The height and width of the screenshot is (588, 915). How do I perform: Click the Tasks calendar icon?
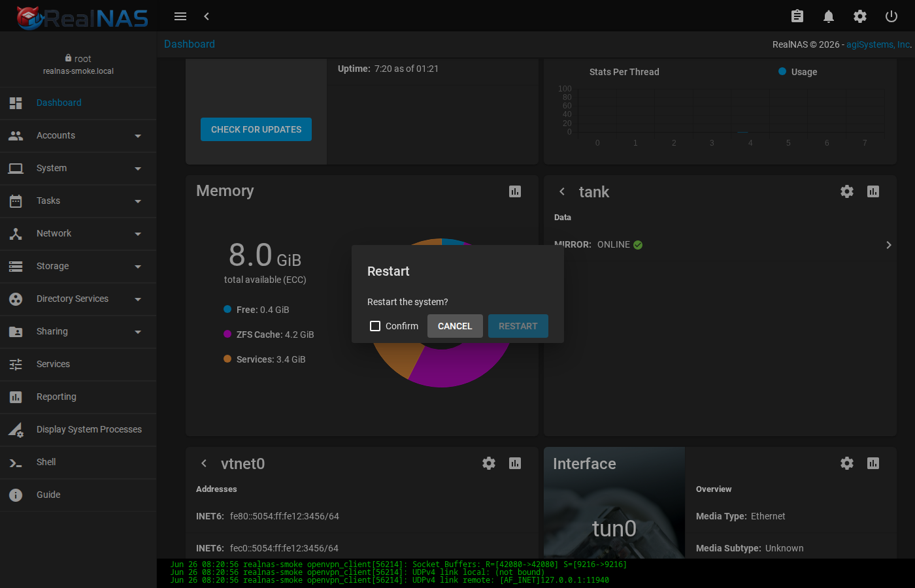16,201
